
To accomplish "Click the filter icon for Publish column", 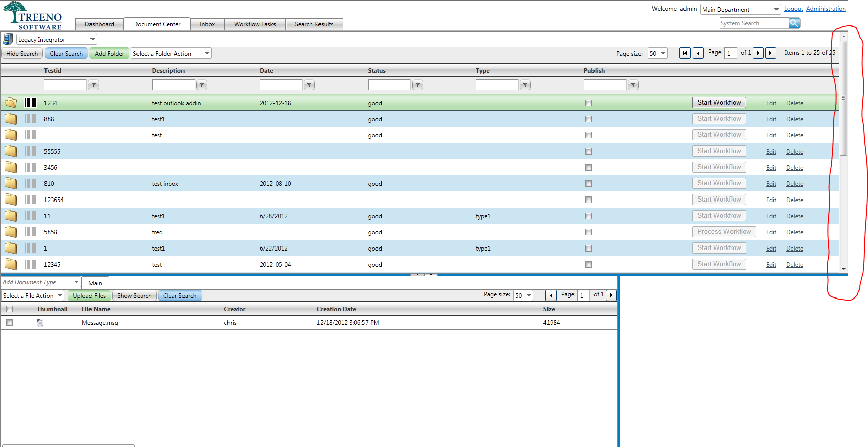I will pos(633,85).
